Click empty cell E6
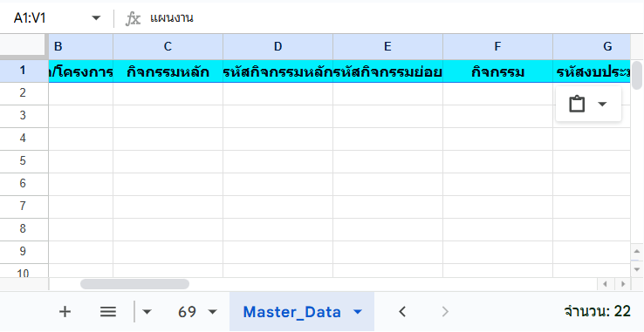This screenshot has width=644, height=332. coord(387,184)
